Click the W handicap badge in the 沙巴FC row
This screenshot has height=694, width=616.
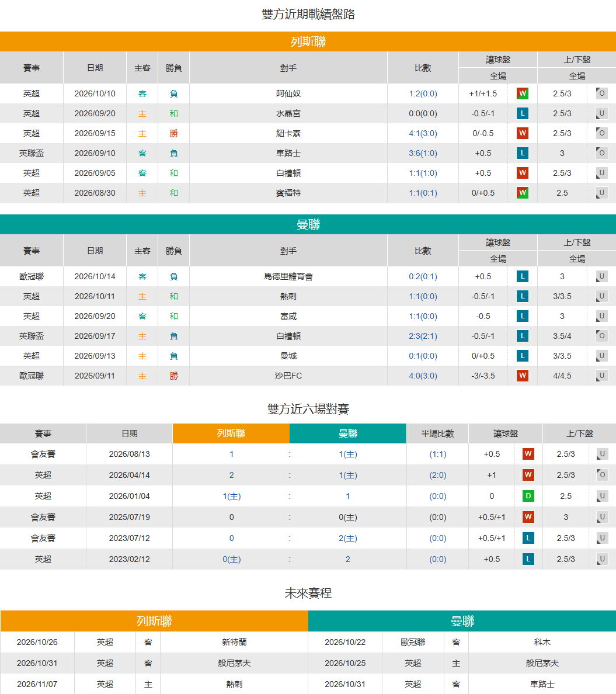(x=522, y=375)
